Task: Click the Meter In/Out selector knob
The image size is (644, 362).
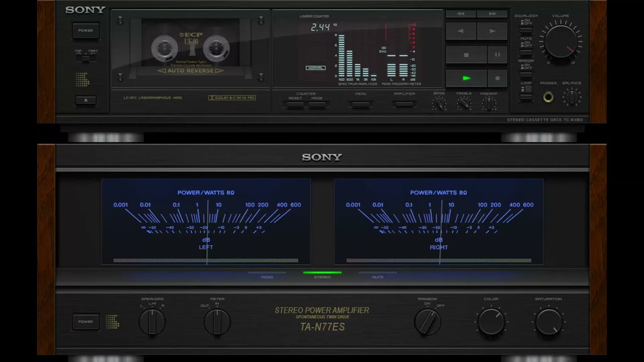Action: pos(217,322)
